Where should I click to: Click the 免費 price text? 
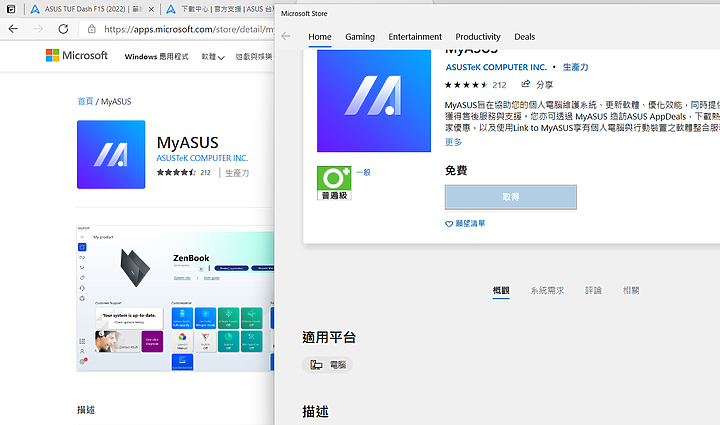pos(456,171)
